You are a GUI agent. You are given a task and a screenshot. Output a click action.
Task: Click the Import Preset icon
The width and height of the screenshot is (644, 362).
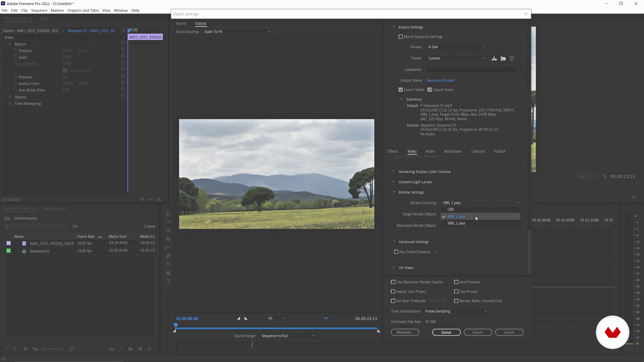click(x=503, y=58)
